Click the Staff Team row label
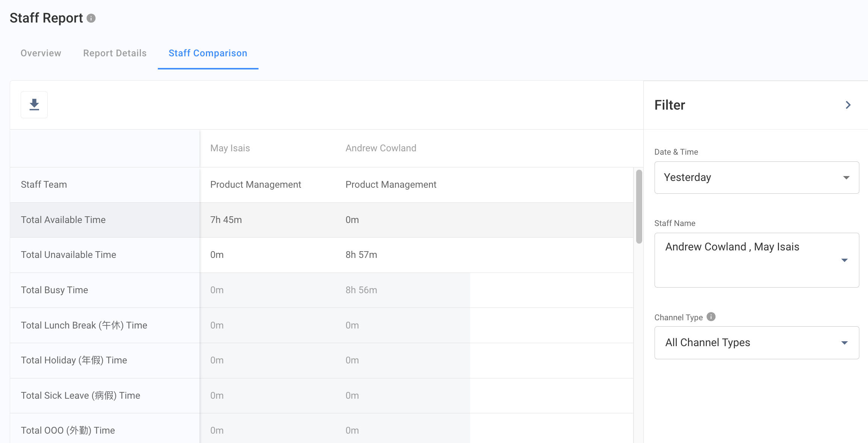Image resolution: width=868 pixels, height=443 pixels. (x=44, y=185)
